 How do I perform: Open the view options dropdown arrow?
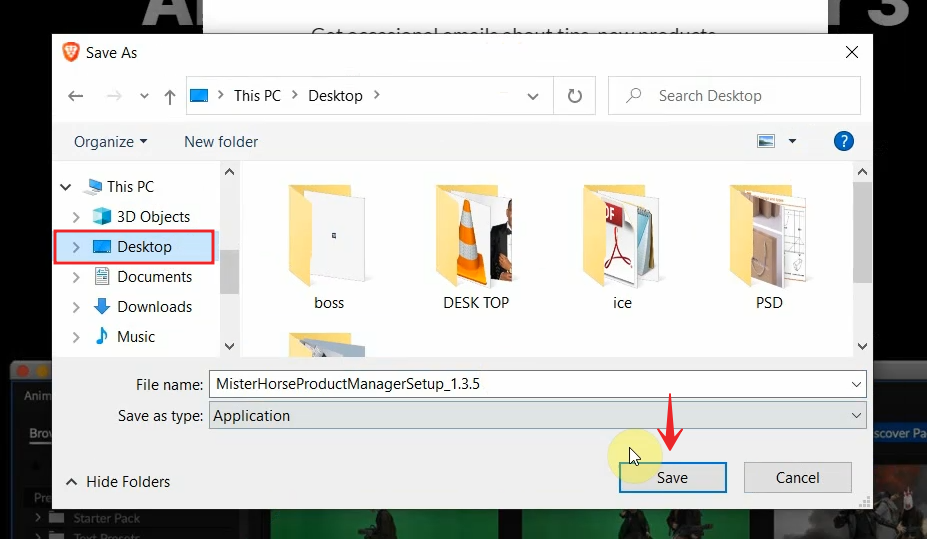[792, 141]
